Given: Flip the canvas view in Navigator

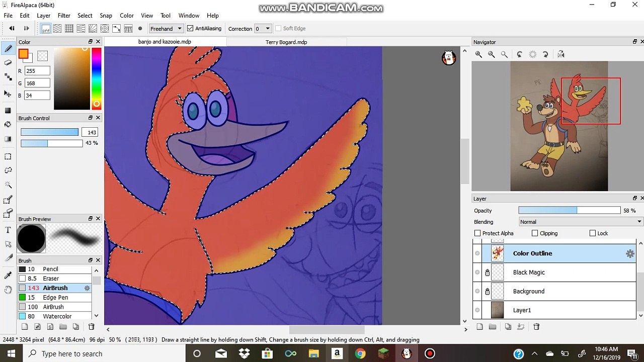Looking at the screenshot, I should tap(561, 54).
